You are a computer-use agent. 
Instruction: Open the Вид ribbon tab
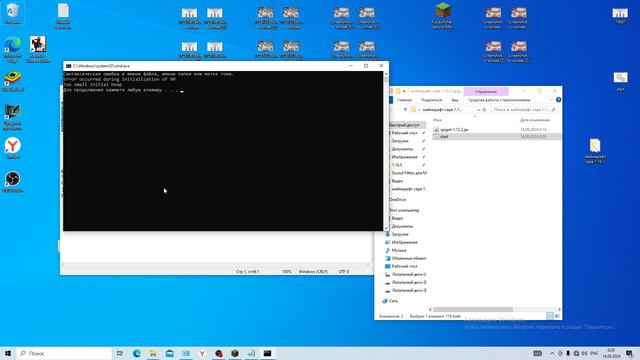pyautogui.click(x=455, y=100)
